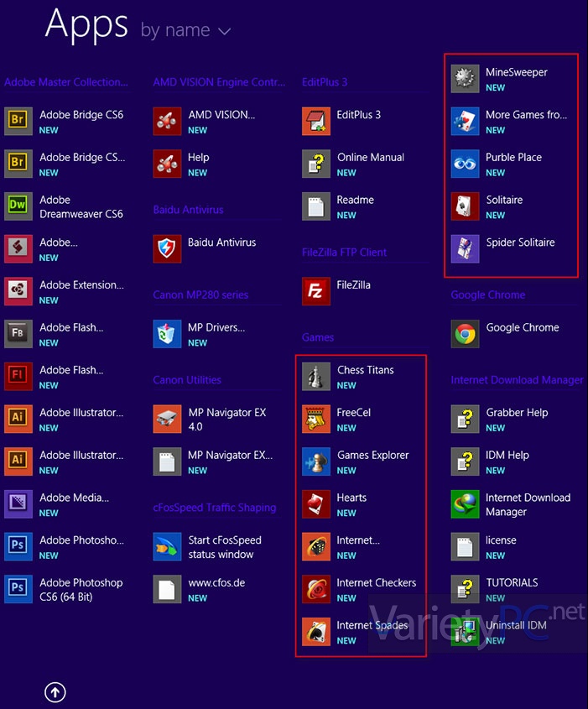Launch Purble Place eyes icon
The image size is (588, 709).
[465, 164]
